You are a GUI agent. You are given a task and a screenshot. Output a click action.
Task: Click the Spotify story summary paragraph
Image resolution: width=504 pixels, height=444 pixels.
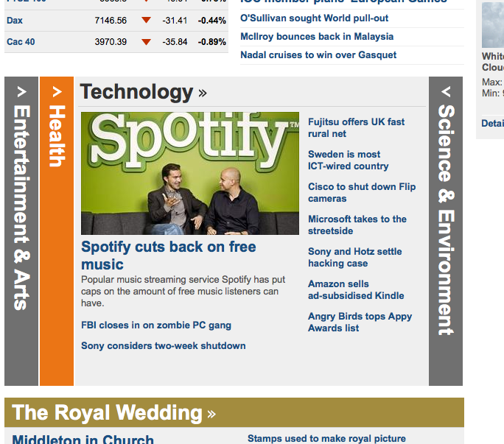[183, 292]
